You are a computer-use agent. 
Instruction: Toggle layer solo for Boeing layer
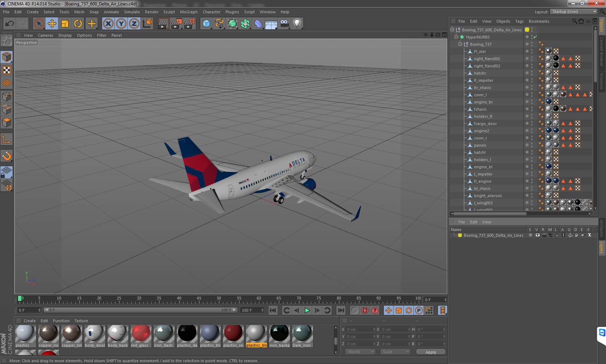(530, 235)
